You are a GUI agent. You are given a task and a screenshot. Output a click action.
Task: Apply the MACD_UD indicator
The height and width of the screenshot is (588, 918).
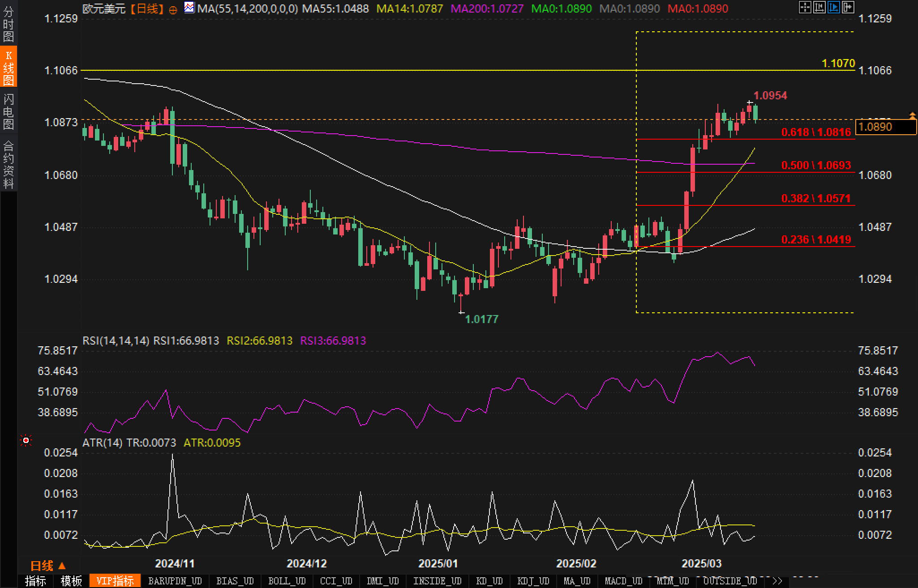[x=624, y=581]
